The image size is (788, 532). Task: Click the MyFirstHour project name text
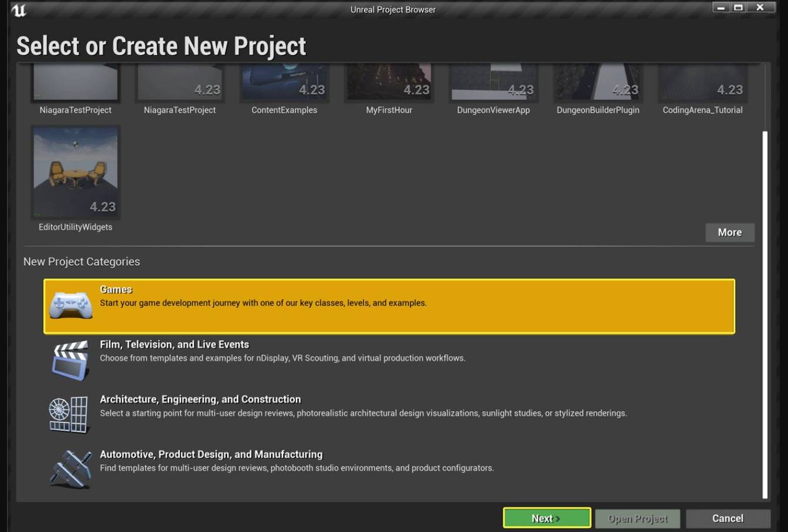point(389,110)
